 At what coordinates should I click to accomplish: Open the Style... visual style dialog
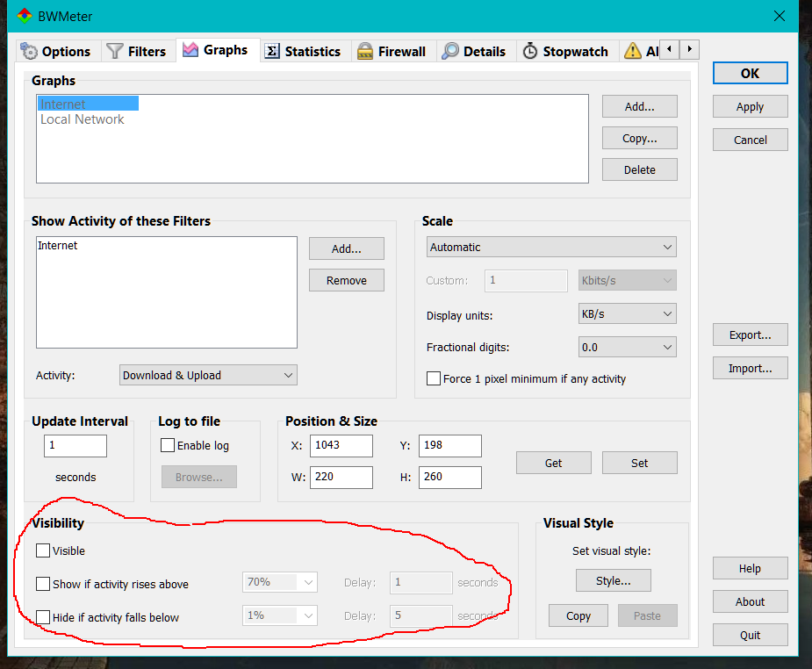613,580
